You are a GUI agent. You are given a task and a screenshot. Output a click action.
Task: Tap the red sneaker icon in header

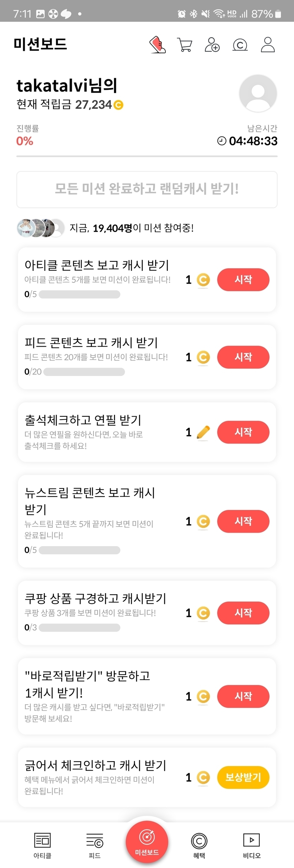click(x=158, y=45)
